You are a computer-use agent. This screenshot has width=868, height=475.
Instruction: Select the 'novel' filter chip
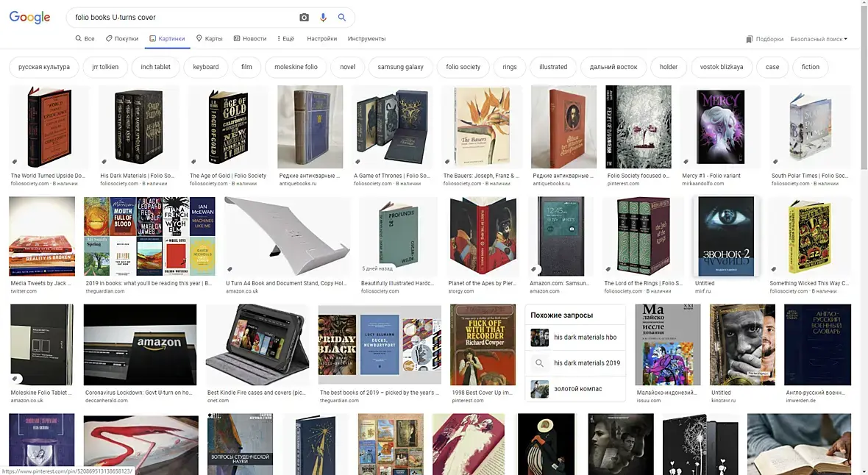(348, 67)
